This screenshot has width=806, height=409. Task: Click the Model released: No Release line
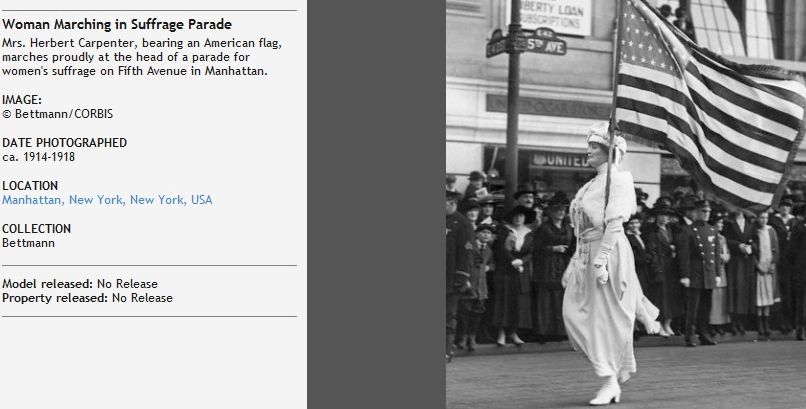pos(80,284)
